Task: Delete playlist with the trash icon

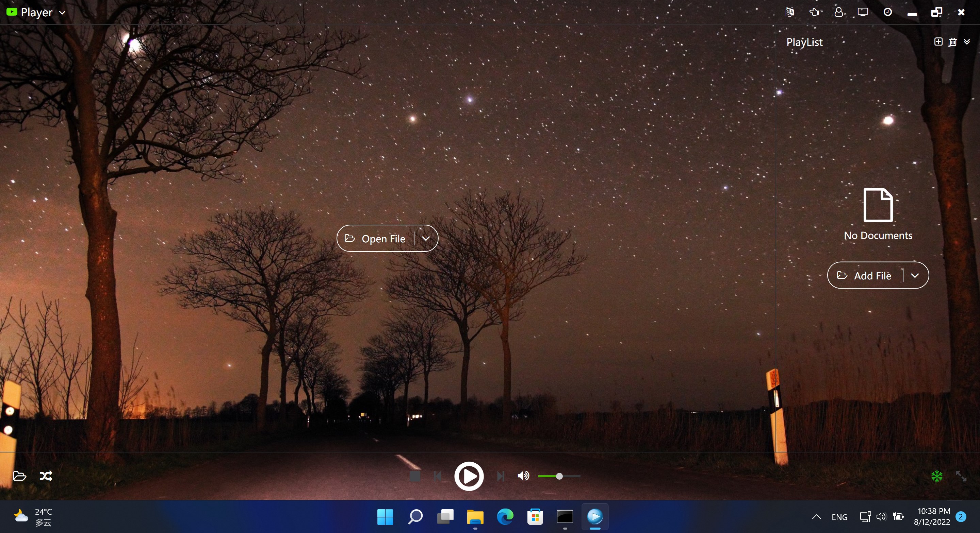Action: coord(953,42)
